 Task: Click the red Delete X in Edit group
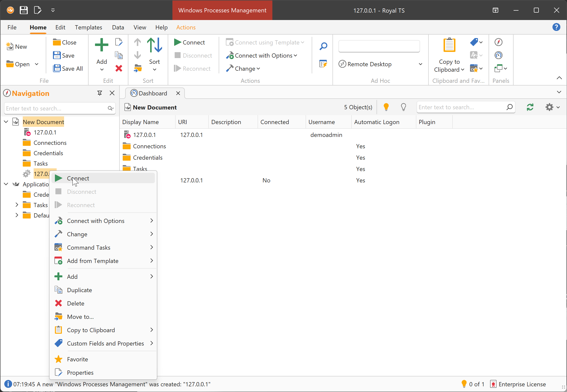coord(119,68)
